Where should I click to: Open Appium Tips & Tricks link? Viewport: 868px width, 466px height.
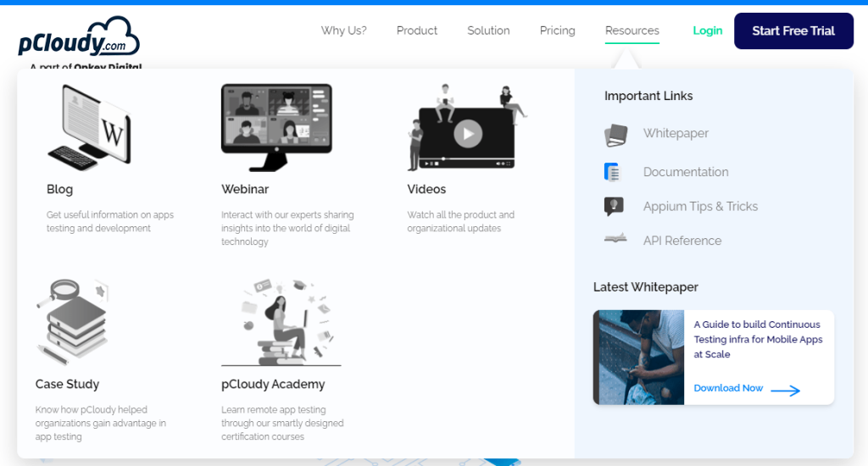tap(700, 207)
